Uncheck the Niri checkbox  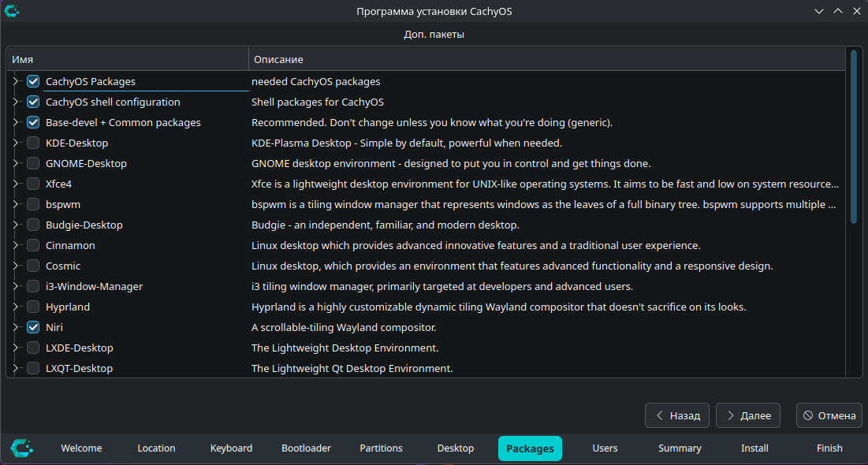(x=33, y=327)
